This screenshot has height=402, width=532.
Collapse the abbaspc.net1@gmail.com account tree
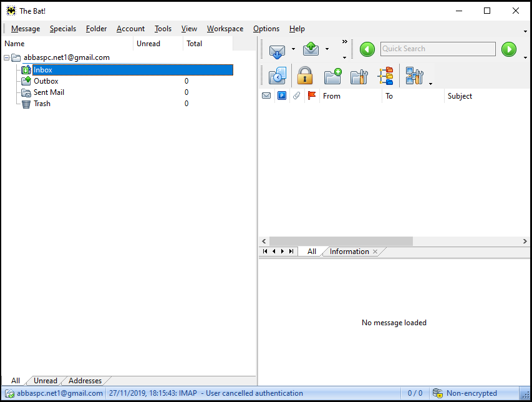click(x=6, y=57)
